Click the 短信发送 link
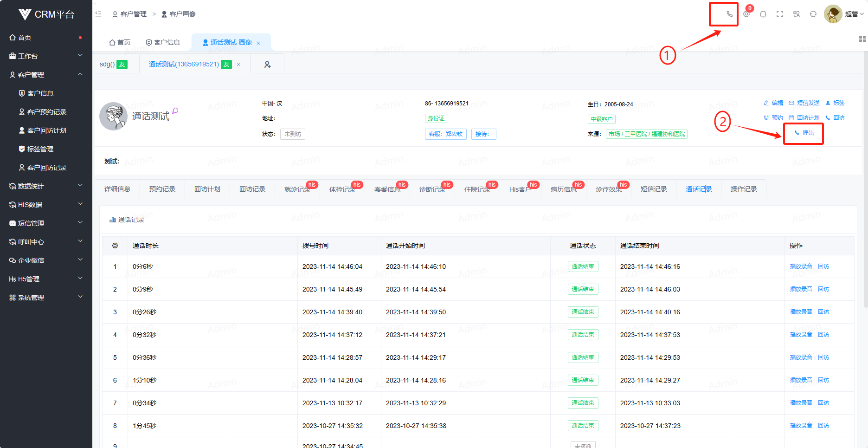The width and height of the screenshot is (868, 448). click(804, 103)
